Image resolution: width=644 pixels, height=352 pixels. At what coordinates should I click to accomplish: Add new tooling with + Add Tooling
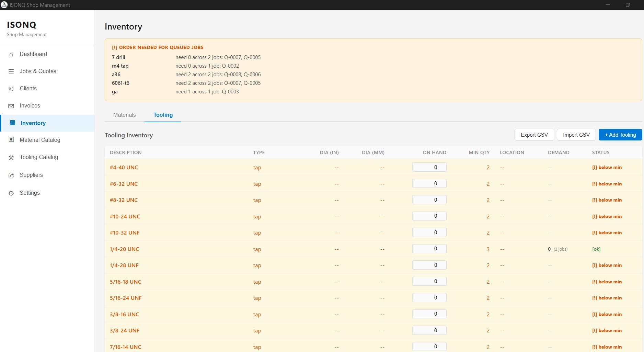click(x=620, y=135)
